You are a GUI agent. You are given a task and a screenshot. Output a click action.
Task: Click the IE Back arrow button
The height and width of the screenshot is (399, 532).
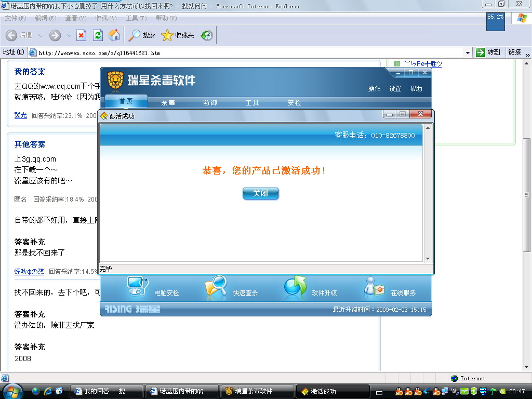11,35
